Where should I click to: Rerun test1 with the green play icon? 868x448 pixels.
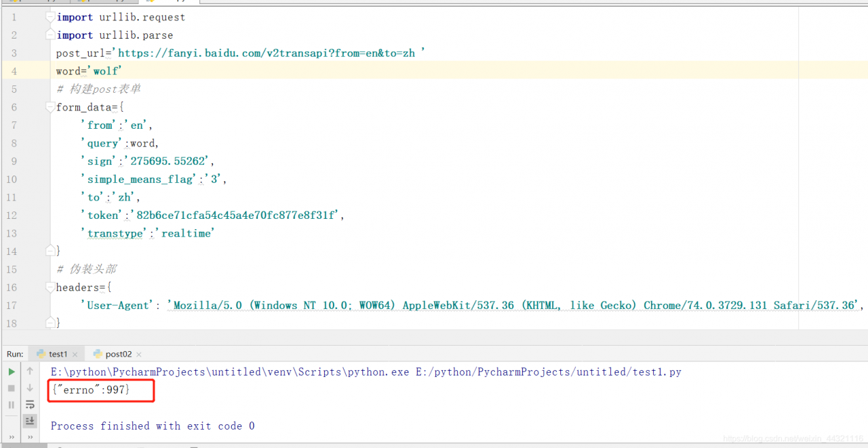coord(11,371)
